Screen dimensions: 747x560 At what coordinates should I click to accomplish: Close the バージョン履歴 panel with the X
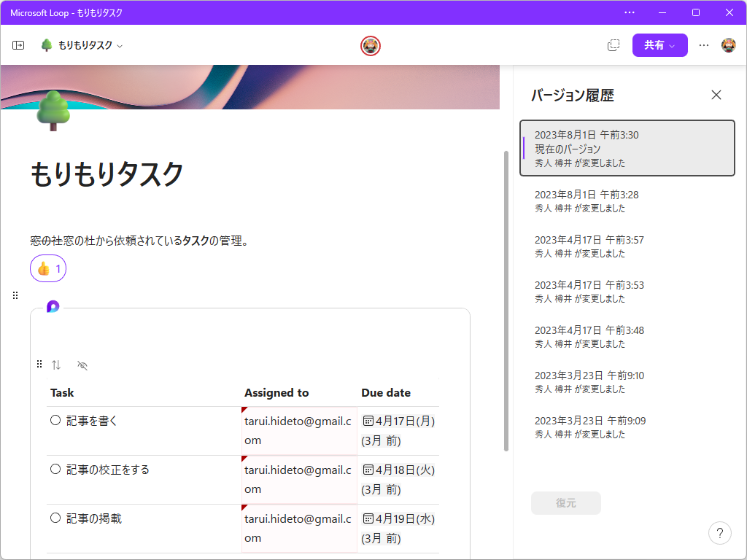coord(716,95)
